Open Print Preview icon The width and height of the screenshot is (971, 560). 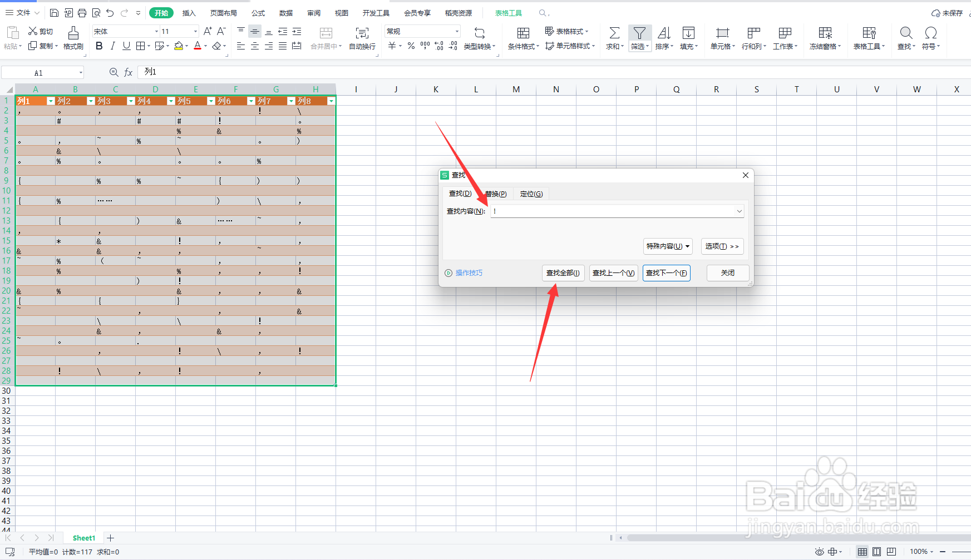(x=96, y=13)
